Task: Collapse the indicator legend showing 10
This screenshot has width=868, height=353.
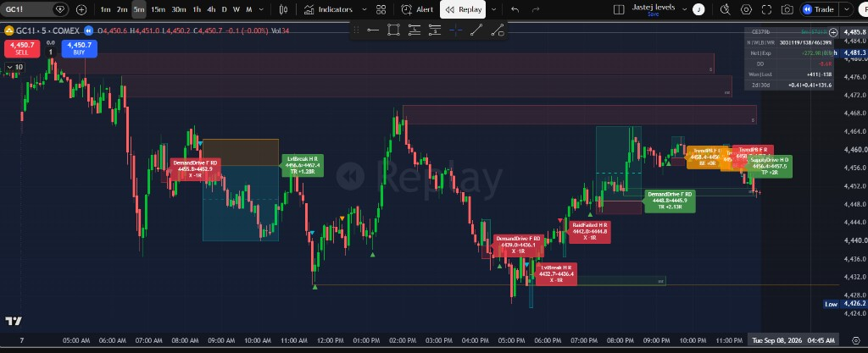Action: pyautogui.click(x=15, y=67)
